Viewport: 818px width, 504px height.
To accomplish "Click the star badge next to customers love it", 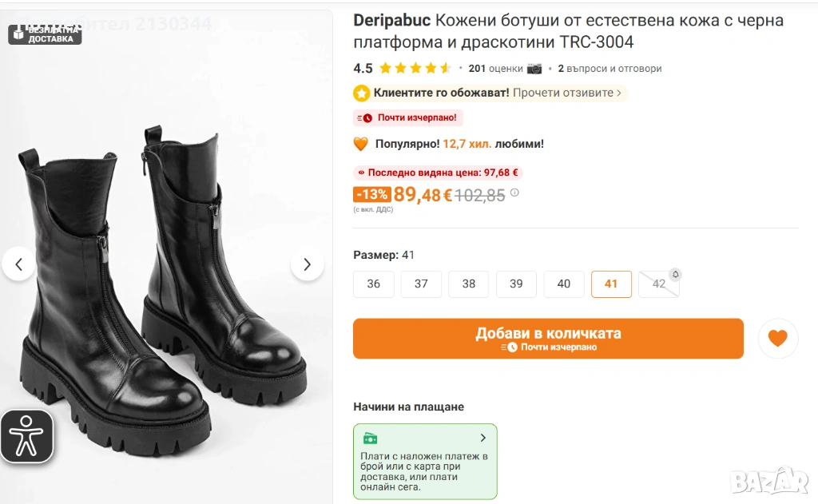I will (x=362, y=93).
